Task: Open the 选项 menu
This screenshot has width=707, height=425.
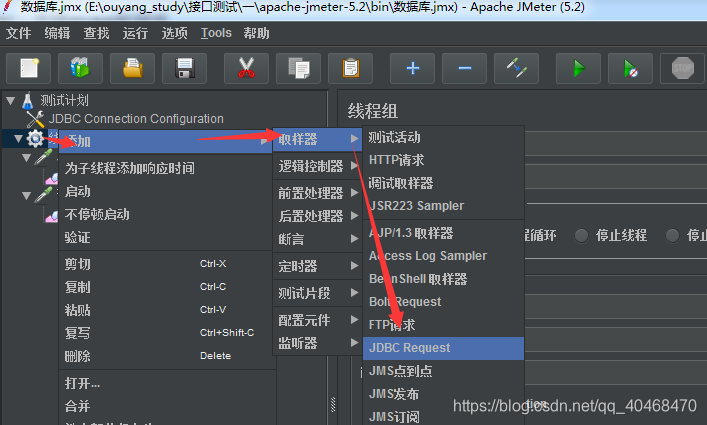Action: tap(174, 33)
